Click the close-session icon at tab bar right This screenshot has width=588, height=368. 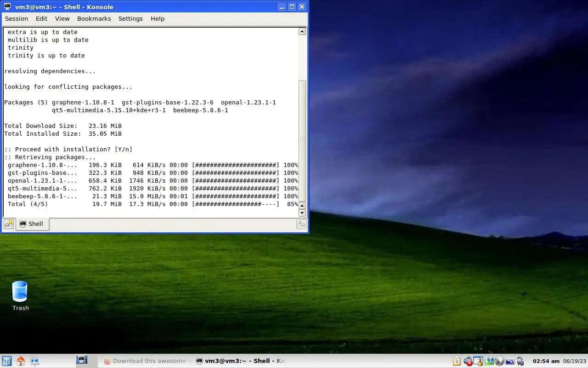301,224
